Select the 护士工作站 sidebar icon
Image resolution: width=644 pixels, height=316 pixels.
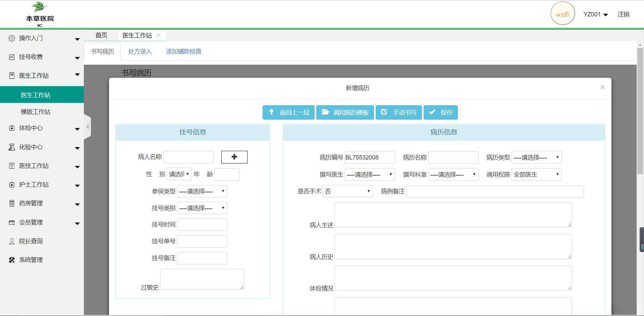[x=11, y=184]
